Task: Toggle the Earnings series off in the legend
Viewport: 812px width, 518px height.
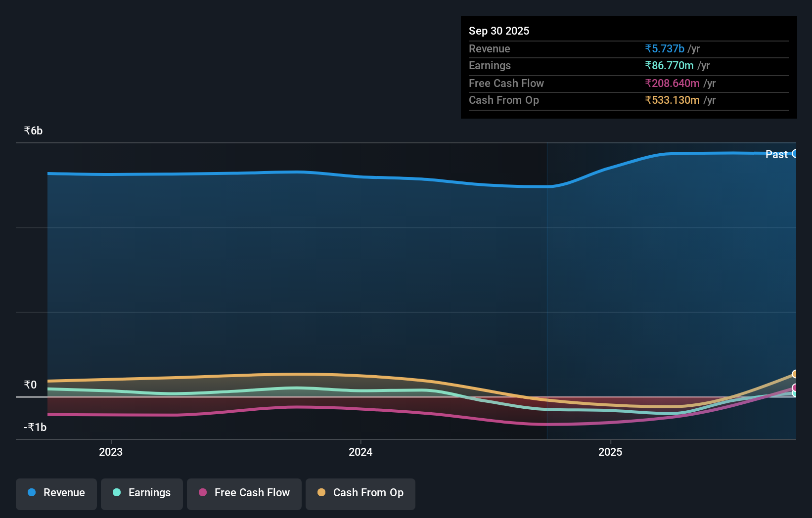Action: pyautogui.click(x=141, y=493)
